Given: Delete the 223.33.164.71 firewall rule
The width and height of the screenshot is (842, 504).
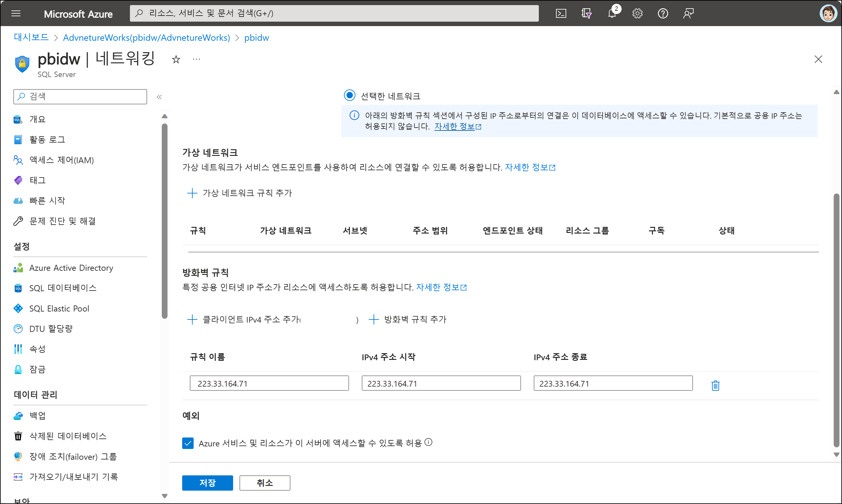Looking at the screenshot, I should pyautogui.click(x=715, y=385).
